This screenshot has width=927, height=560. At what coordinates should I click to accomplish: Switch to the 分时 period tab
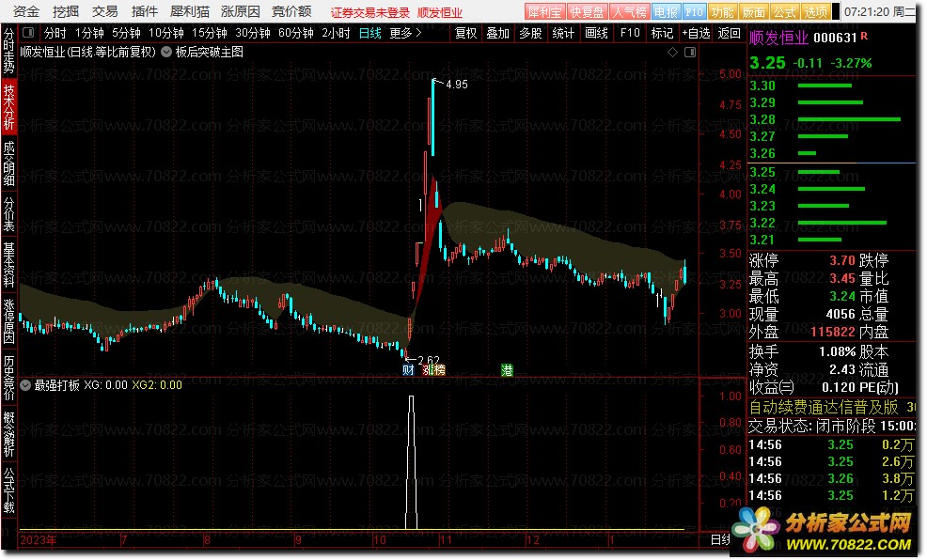click(x=55, y=33)
